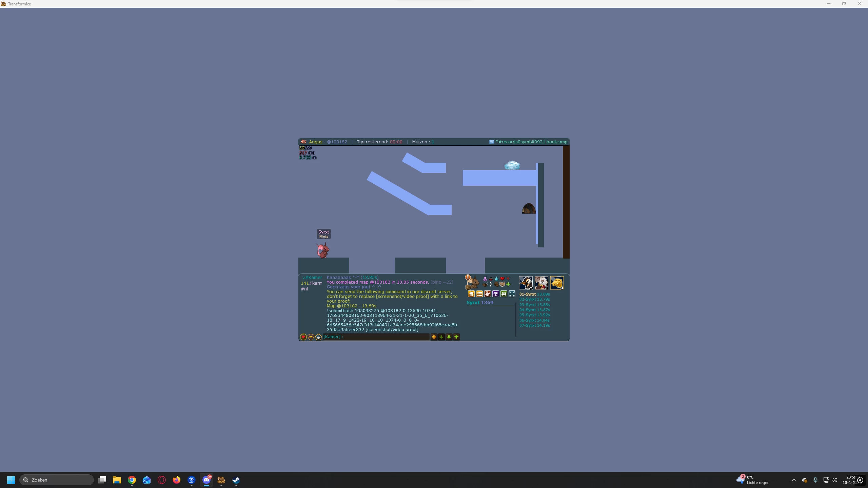The image size is (868, 488).
Task: Click the *#records0syrxt#9921 bootcamp room name
Action: [531, 142]
